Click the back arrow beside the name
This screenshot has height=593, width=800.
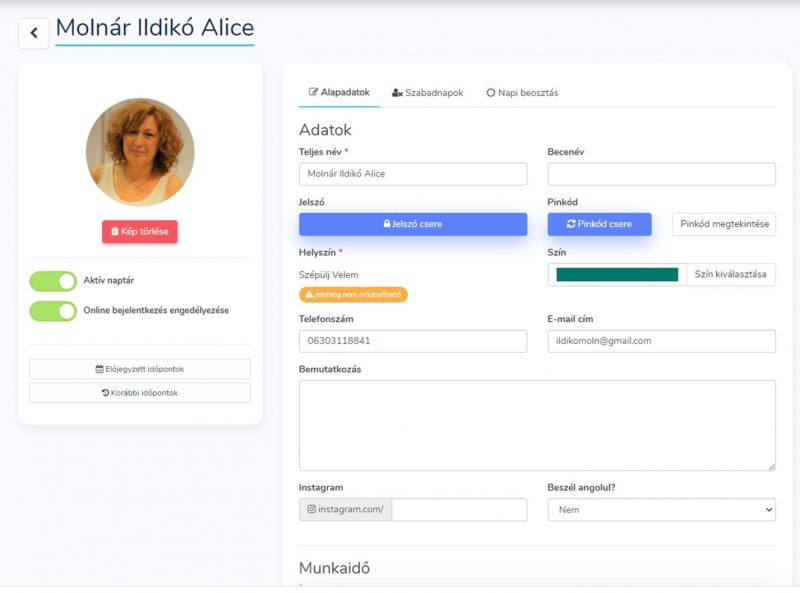(33, 33)
